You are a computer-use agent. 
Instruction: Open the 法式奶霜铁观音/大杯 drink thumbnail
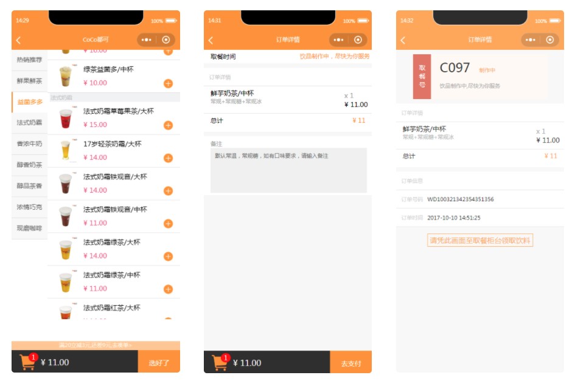(66, 184)
